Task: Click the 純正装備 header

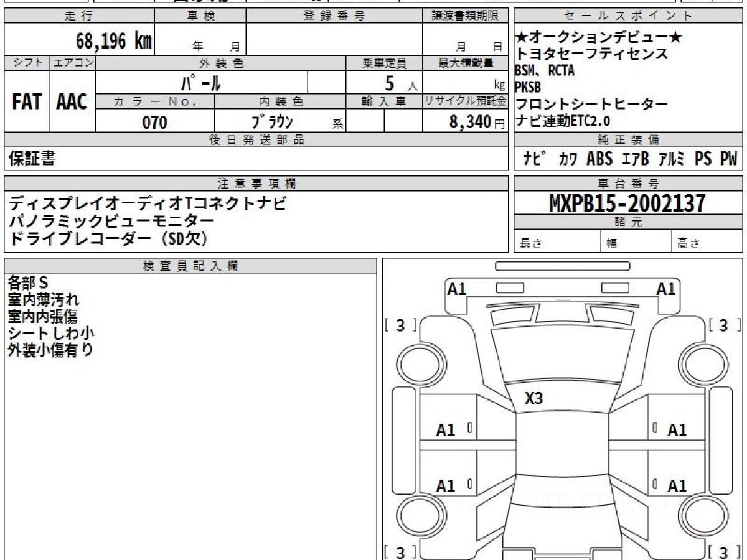Action: coord(628,140)
